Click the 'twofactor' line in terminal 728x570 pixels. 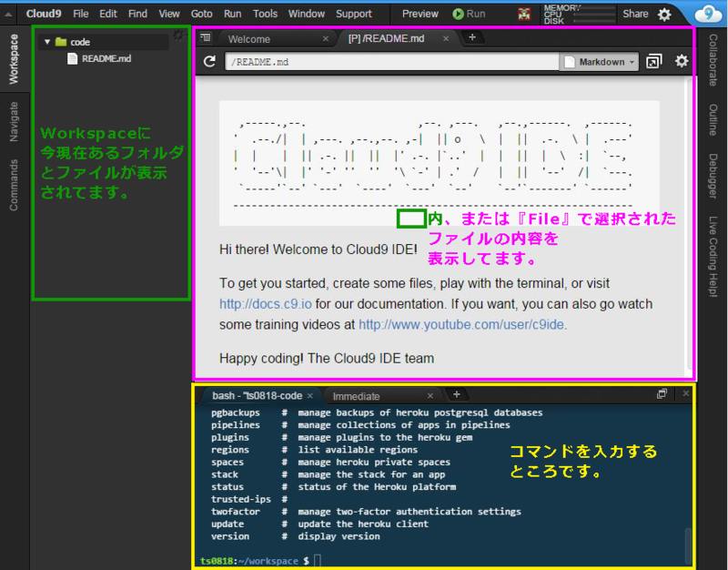[366, 512]
